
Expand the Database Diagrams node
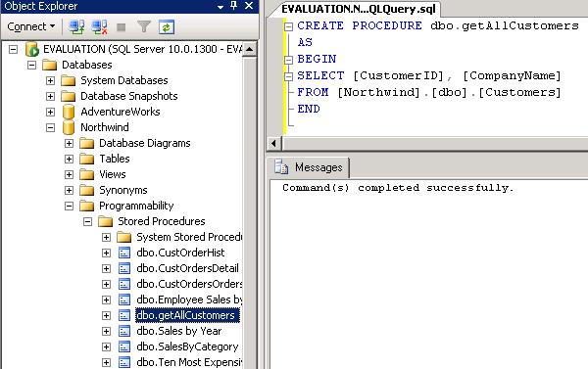click(69, 143)
